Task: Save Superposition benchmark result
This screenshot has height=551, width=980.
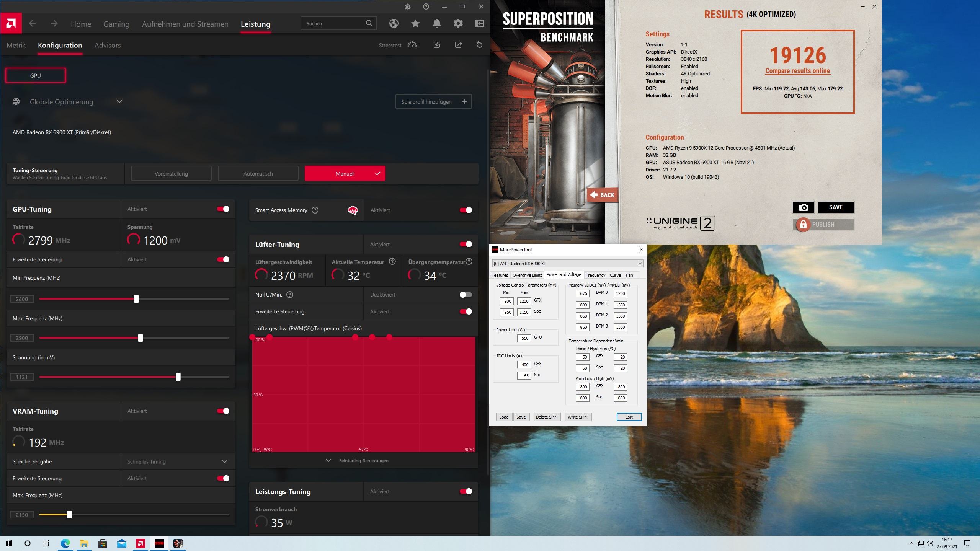Action: click(836, 207)
